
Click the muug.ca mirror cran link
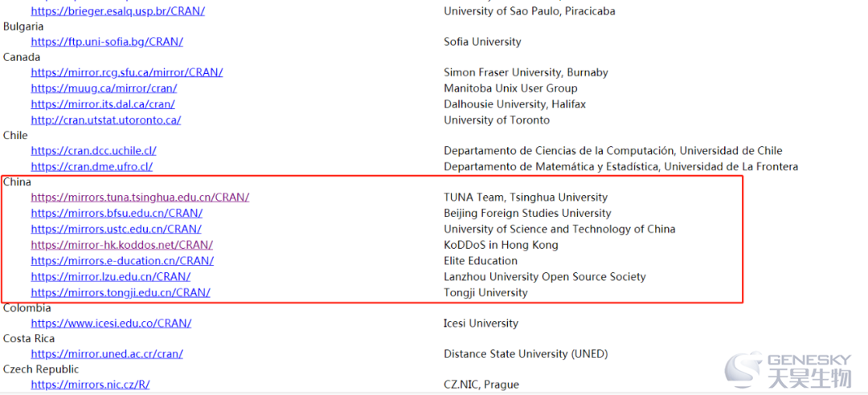pos(104,88)
